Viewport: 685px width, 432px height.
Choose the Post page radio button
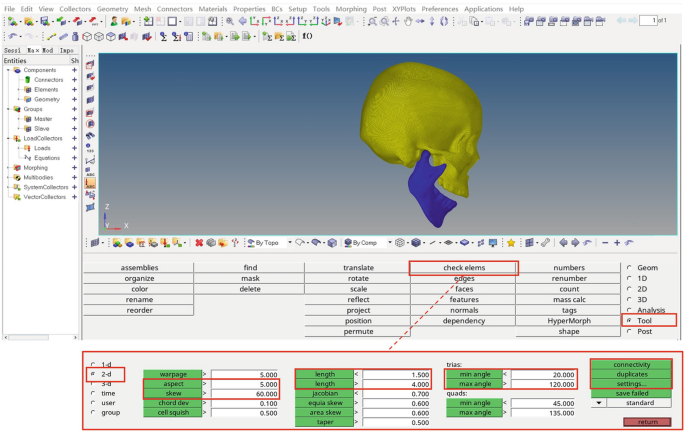628,331
